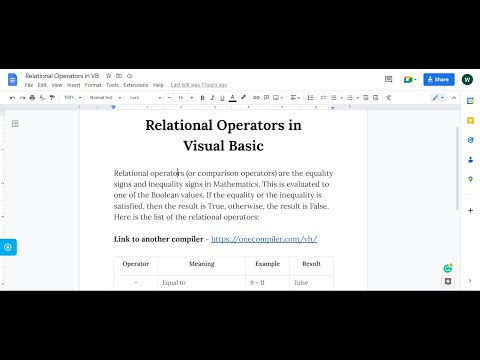Open the Insert image dropdown

click(278, 98)
